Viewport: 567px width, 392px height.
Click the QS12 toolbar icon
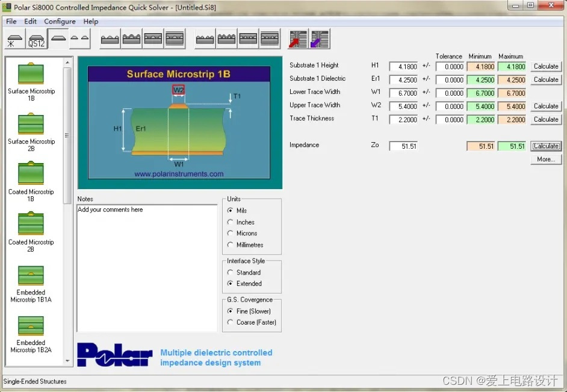pyautogui.click(x=37, y=39)
